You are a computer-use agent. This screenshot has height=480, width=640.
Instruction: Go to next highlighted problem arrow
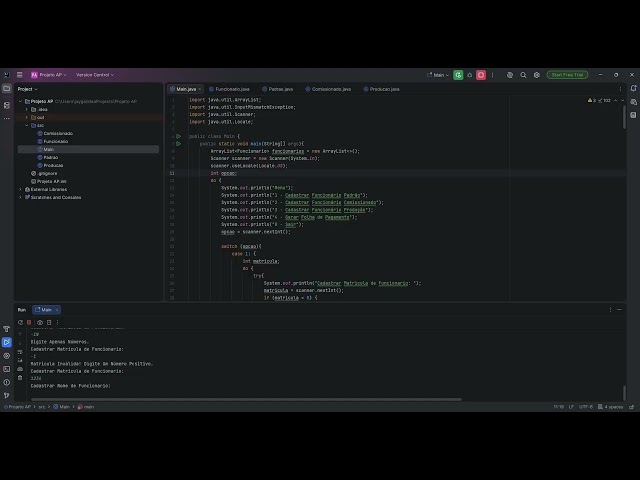(622, 100)
